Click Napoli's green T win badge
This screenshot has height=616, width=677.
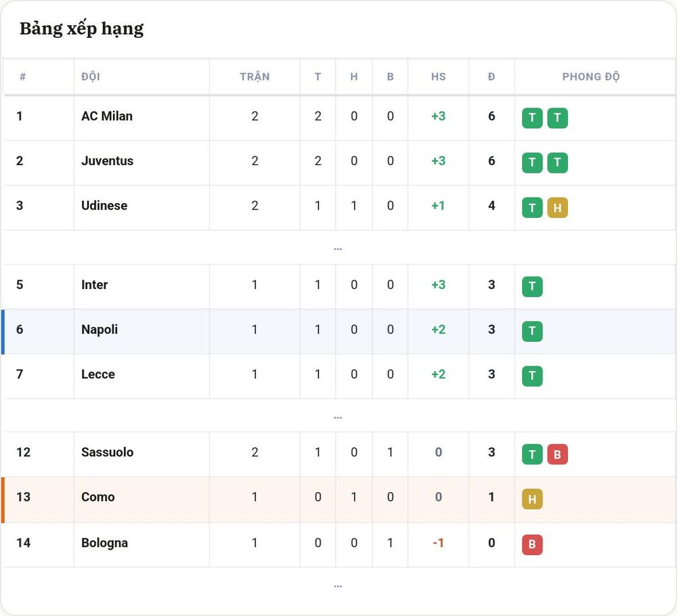coord(532,331)
